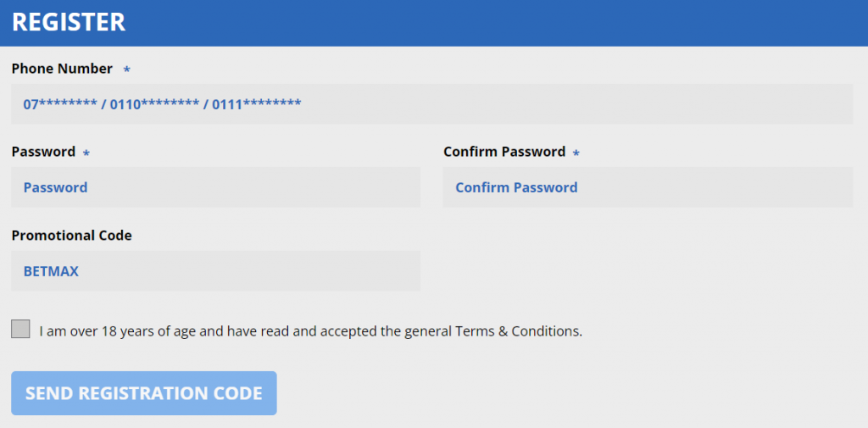Click the 07******** format hint text
Image resolution: width=868 pixels, height=428 pixels.
59,104
